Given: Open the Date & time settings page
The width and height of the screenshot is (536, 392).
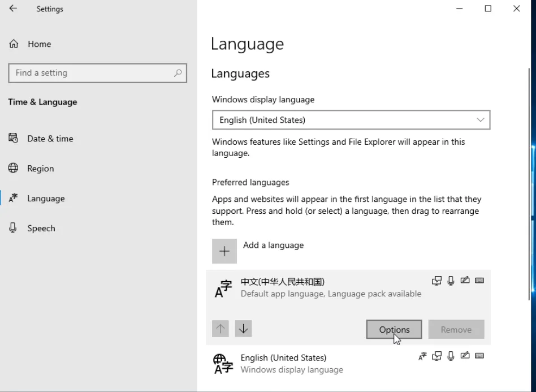Looking at the screenshot, I should click(x=50, y=139).
